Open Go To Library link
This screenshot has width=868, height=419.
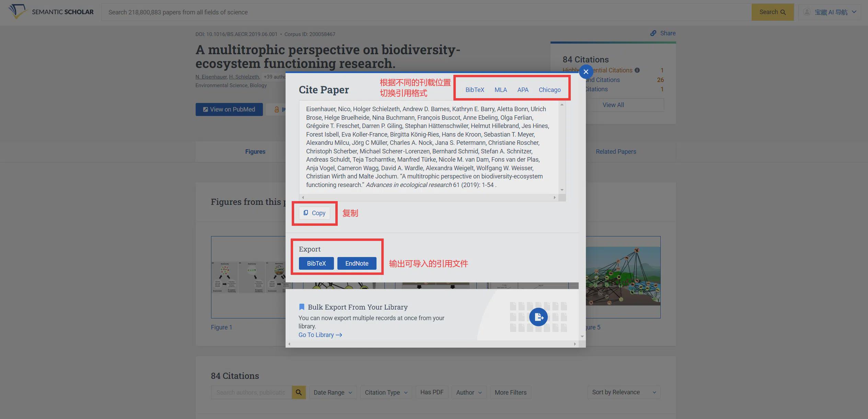[x=320, y=335]
